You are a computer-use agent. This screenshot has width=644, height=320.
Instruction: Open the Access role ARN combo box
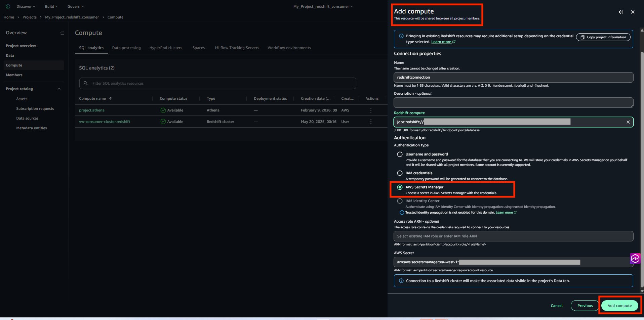(513, 236)
